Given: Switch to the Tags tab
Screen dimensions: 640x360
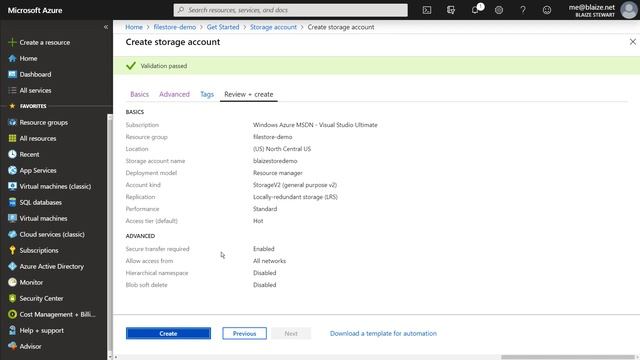Looking at the screenshot, I should point(207,94).
